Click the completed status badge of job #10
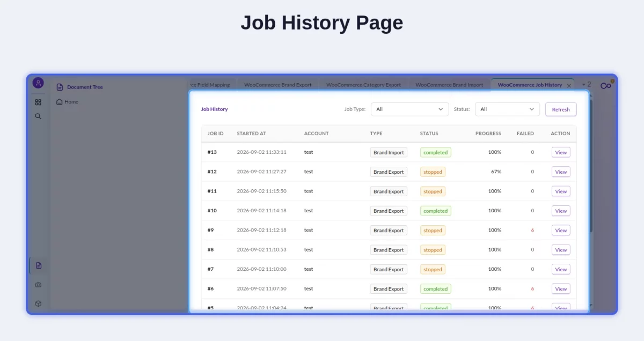Viewport: 644px width, 341px height. click(436, 211)
